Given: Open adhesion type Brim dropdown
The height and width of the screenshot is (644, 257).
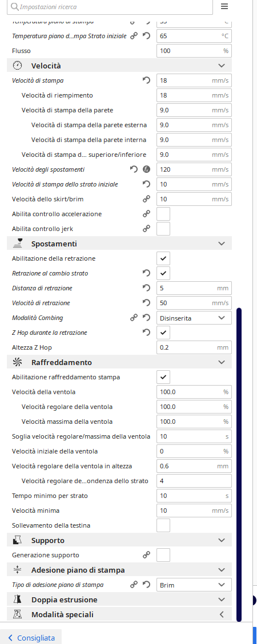Looking at the screenshot, I should (x=194, y=585).
